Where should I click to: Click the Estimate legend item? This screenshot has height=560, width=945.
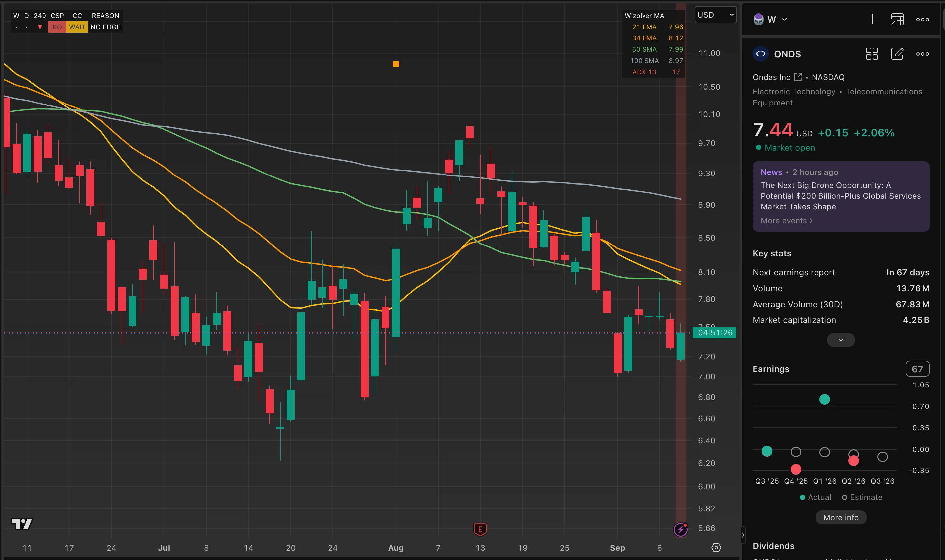[862, 497]
